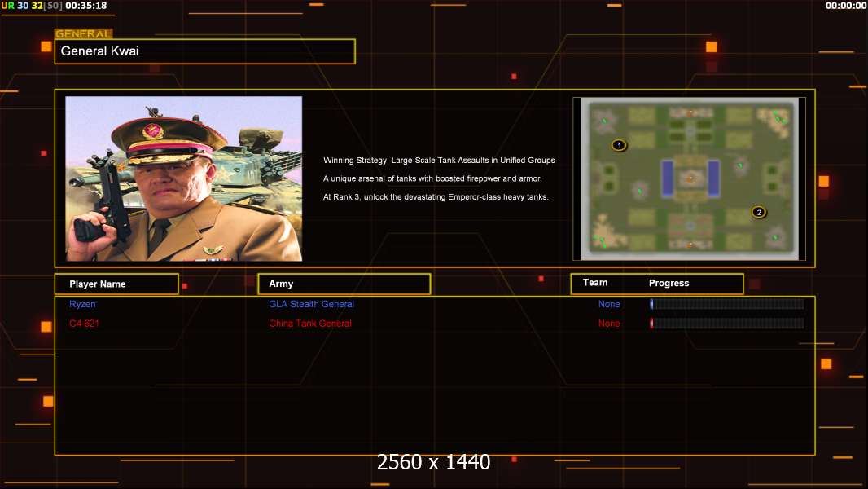Click the GENERAL label tag
The image size is (868, 489).
(x=83, y=33)
